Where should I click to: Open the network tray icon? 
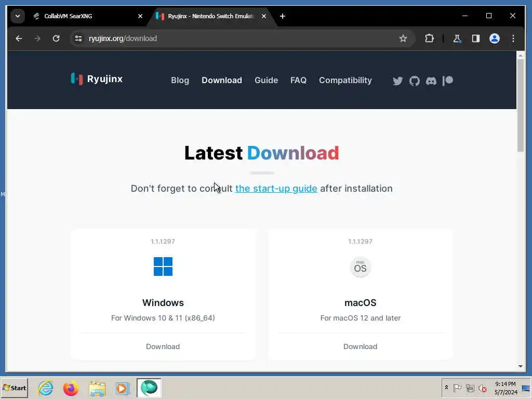[x=470, y=388]
